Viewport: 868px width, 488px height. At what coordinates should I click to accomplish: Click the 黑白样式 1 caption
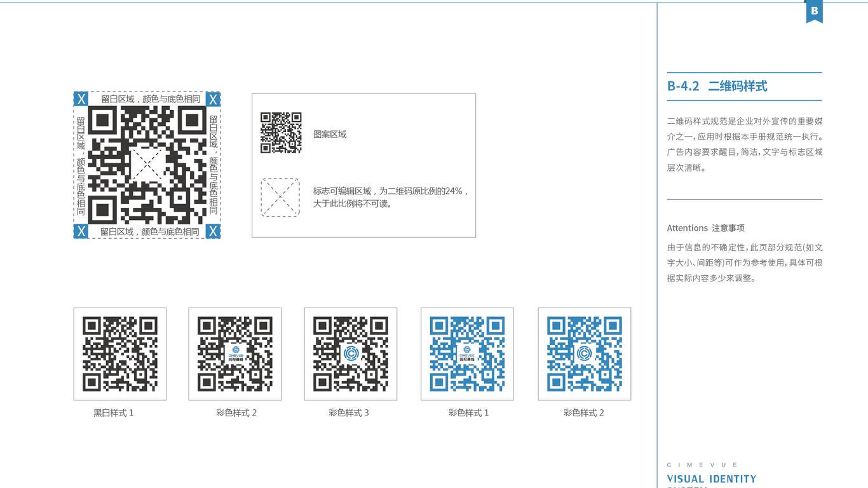pyautogui.click(x=114, y=413)
